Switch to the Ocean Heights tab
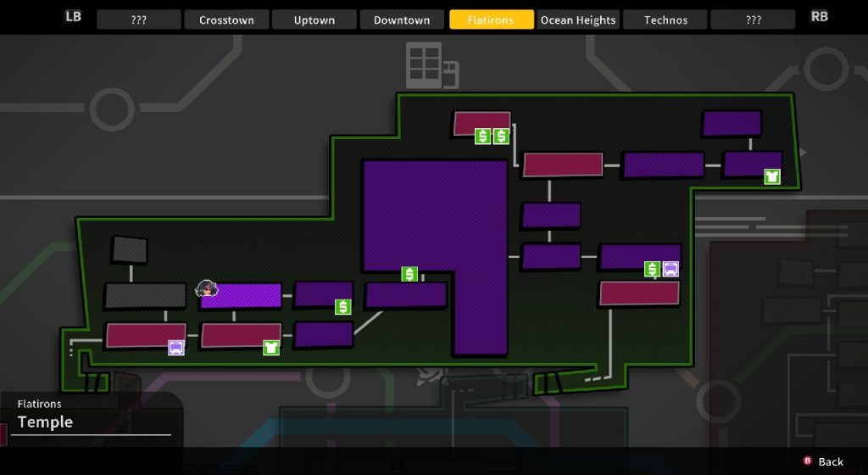 pos(578,20)
